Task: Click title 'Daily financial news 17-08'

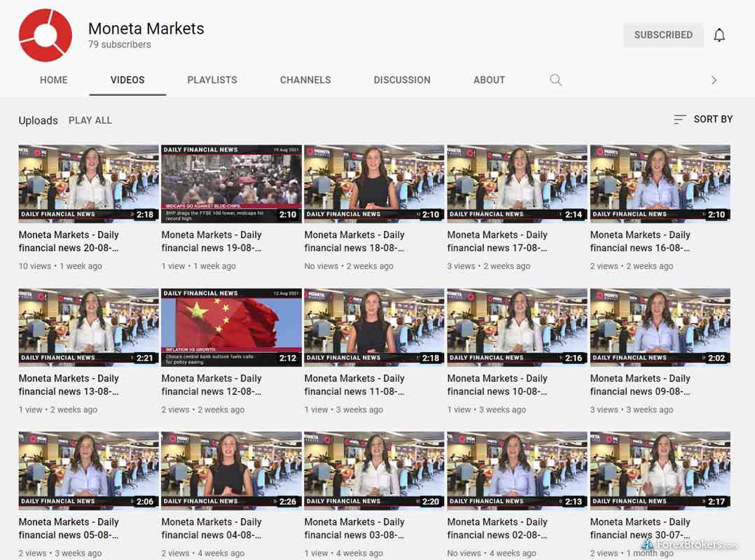Action: (497, 241)
